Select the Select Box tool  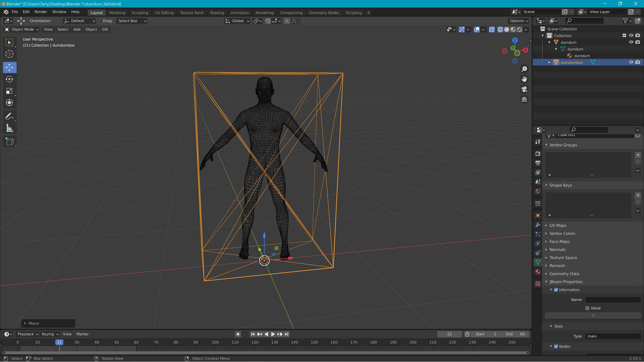[x=10, y=42]
